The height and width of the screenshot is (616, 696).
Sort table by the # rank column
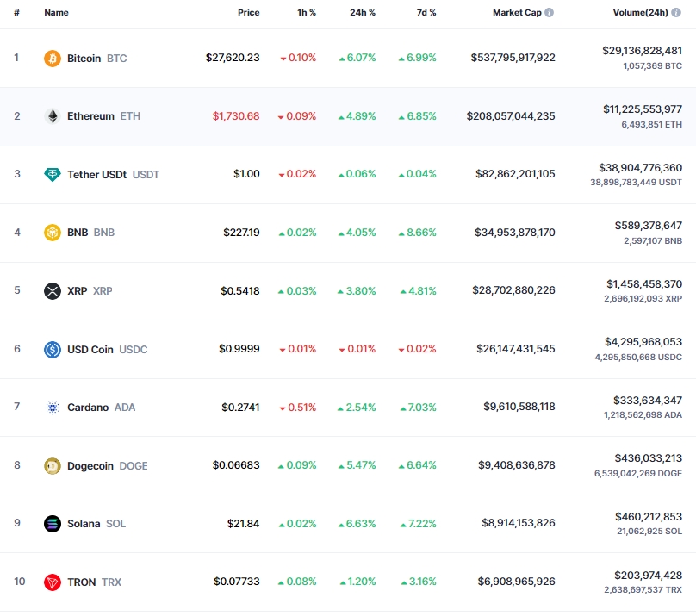tap(16, 12)
